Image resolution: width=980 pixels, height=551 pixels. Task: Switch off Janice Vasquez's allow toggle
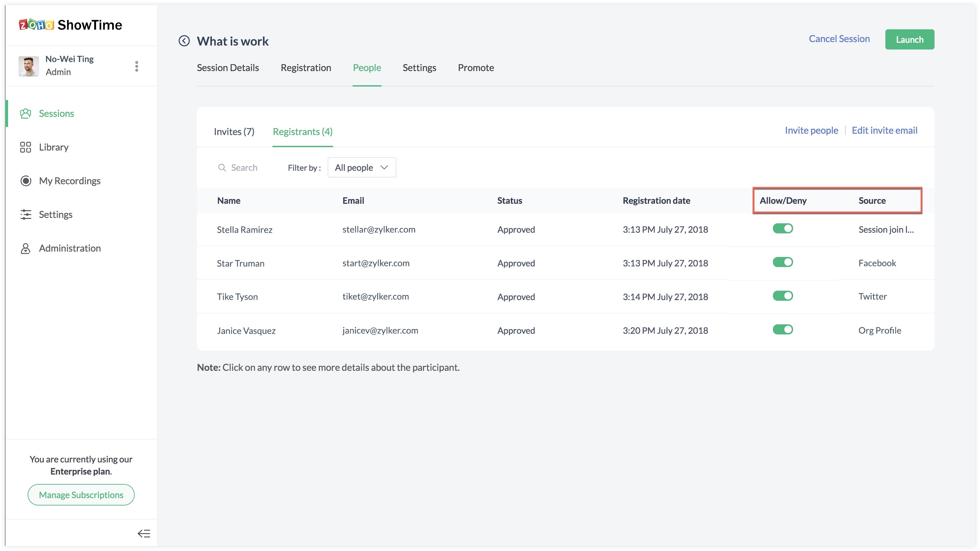pyautogui.click(x=783, y=329)
